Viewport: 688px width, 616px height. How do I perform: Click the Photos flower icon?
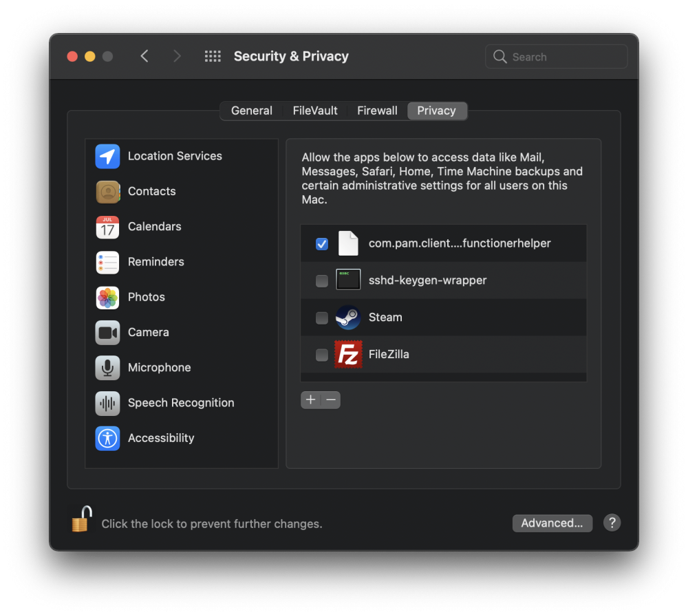[107, 297]
